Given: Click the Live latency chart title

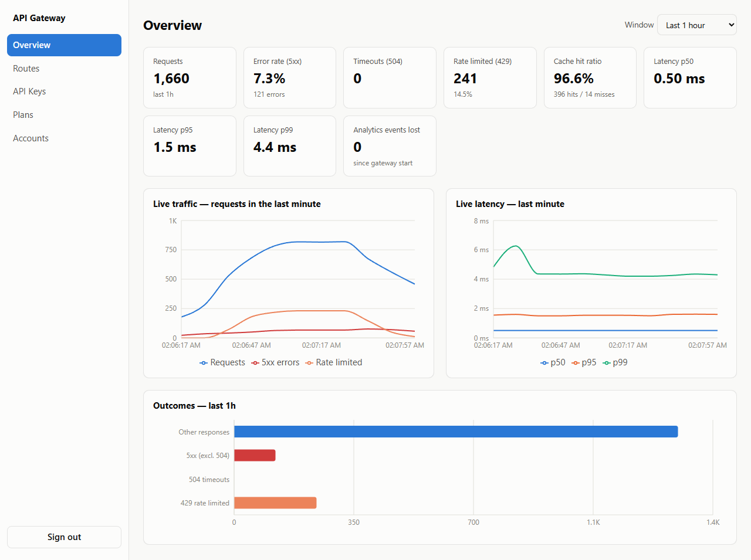Looking at the screenshot, I should pos(510,204).
